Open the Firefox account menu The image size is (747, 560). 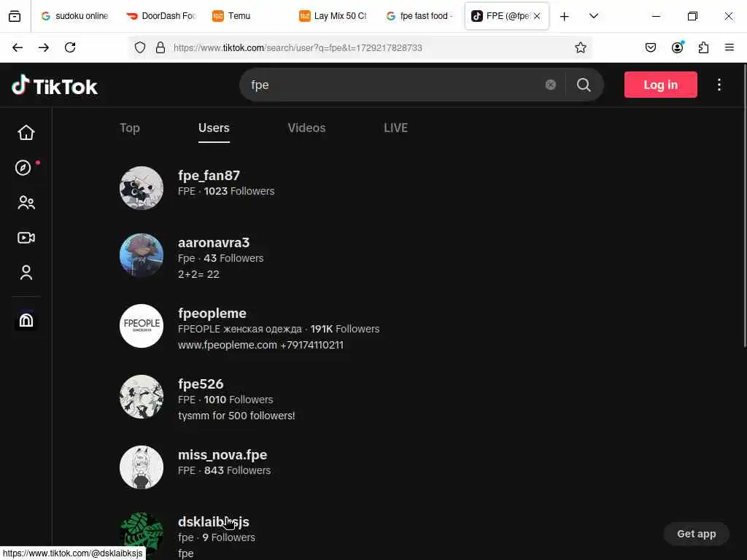click(x=678, y=47)
